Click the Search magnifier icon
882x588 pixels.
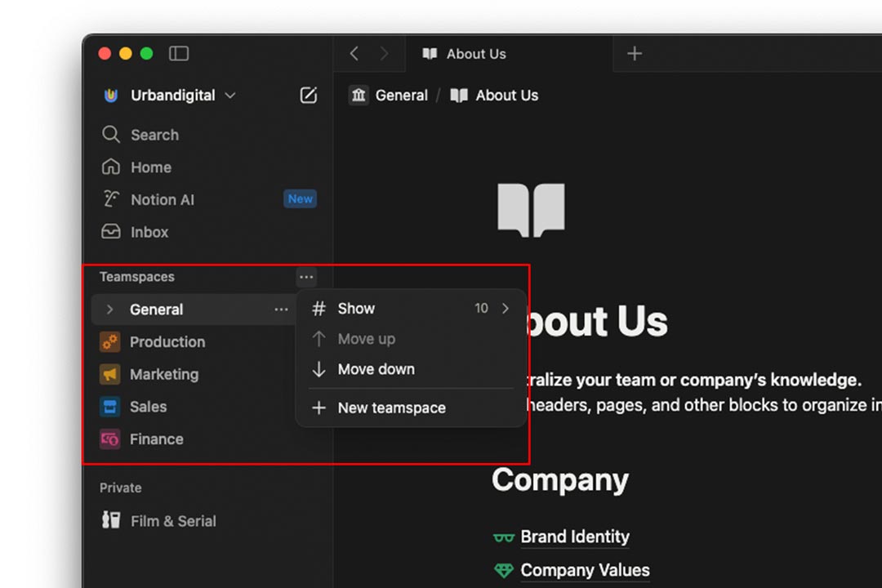click(x=111, y=135)
